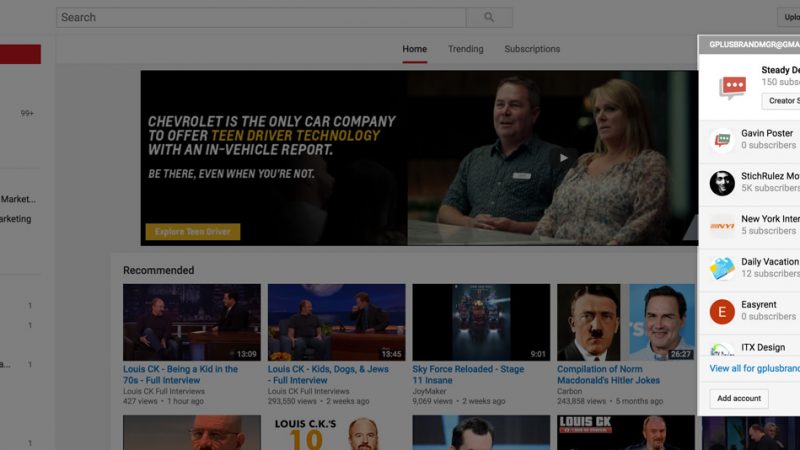
Task: Open the Creator Studio button
Action: tap(781, 101)
